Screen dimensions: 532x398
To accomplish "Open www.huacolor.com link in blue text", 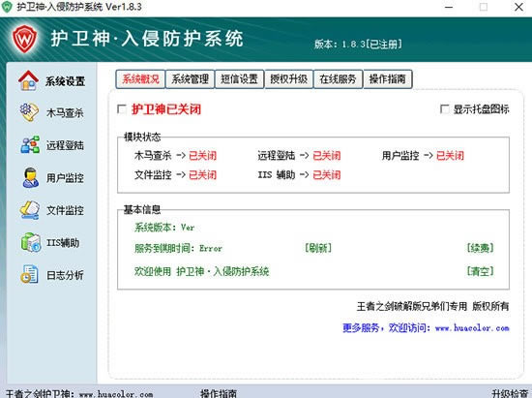I will tap(472, 328).
